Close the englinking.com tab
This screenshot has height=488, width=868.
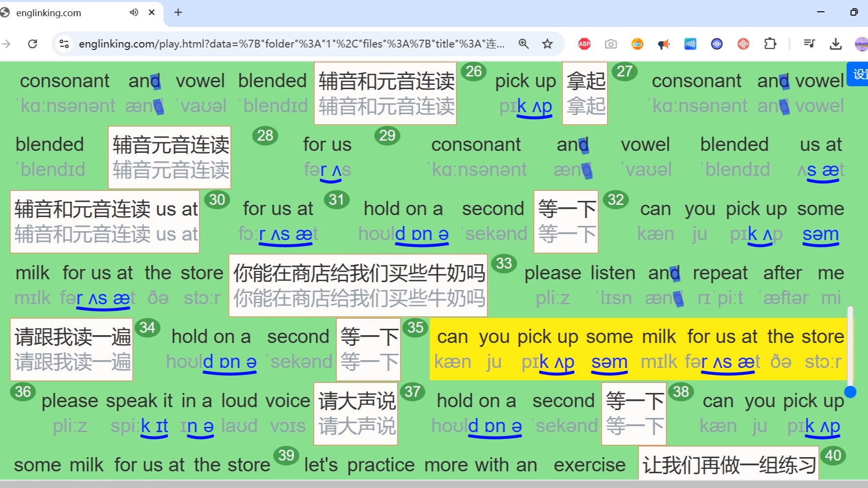(152, 12)
